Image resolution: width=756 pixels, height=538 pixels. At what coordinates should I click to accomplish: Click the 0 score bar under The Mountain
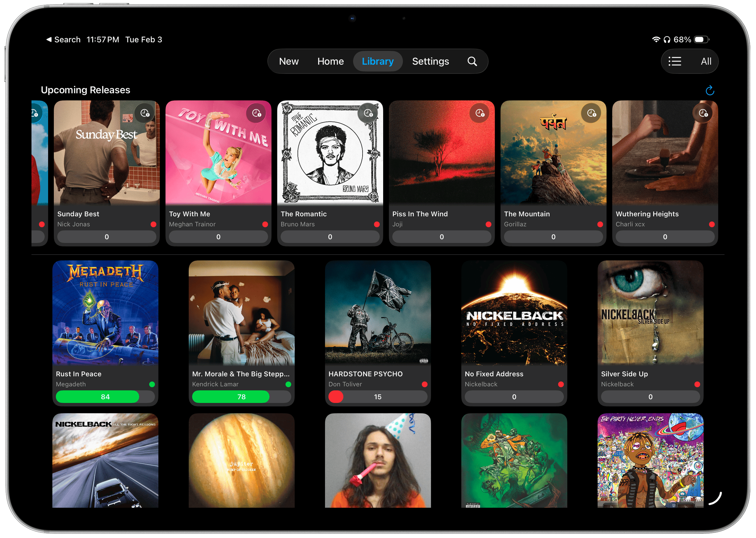pyautogui.click(x=553, y=237)
